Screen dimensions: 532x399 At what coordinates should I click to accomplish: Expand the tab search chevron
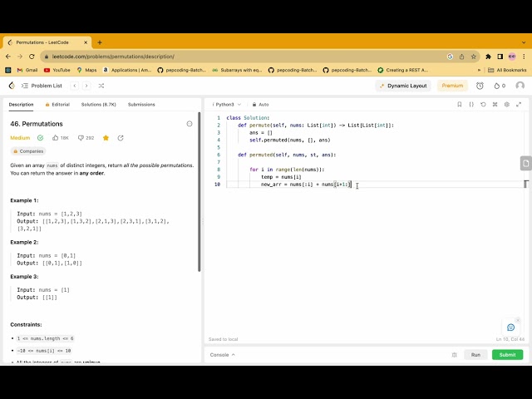pyautogui.click(x=524, y=42)
